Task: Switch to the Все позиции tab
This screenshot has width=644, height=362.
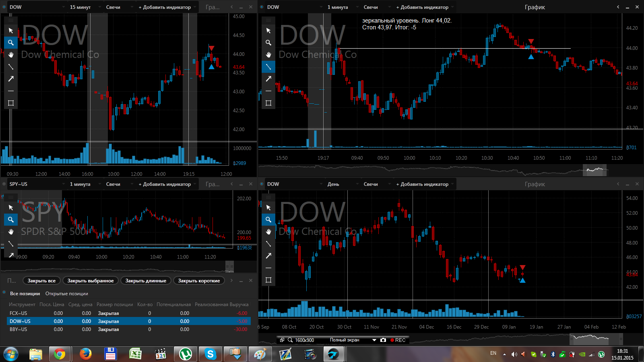Action: 25,294
